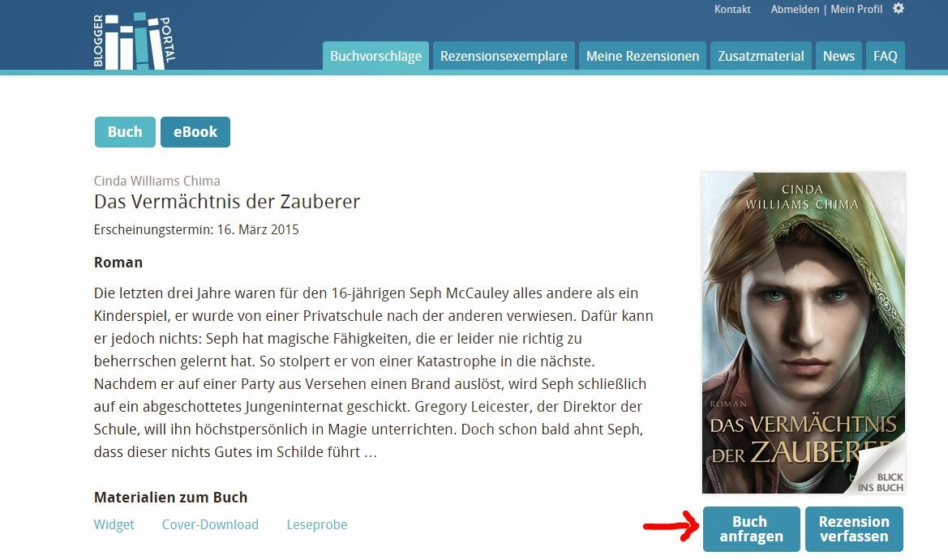Open the Leseprobe link
Screen dimensions: 948x560
(317, 524)
